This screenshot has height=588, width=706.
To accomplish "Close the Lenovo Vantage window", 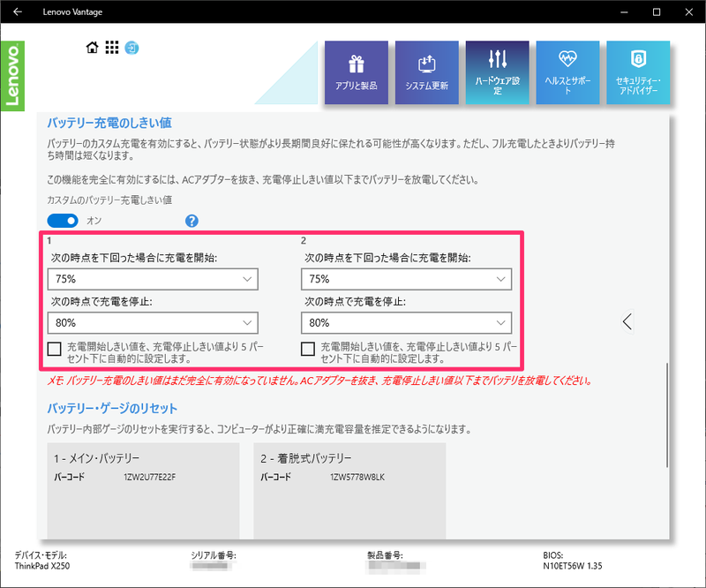I will [x=689, y=11].
